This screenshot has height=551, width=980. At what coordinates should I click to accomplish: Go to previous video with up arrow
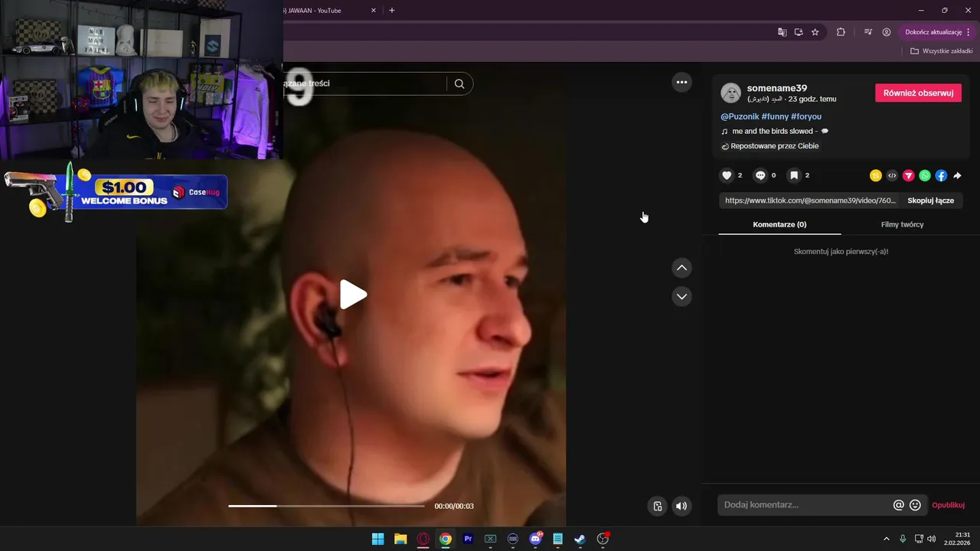point(681,268)
